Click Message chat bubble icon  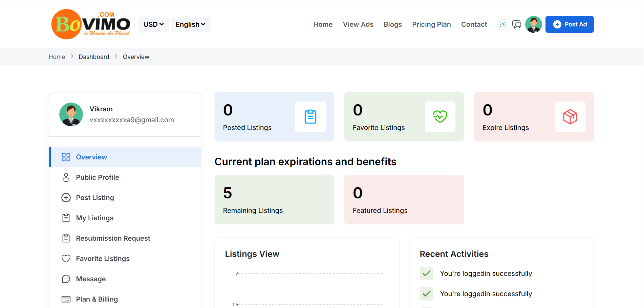[x=66, y=279]
